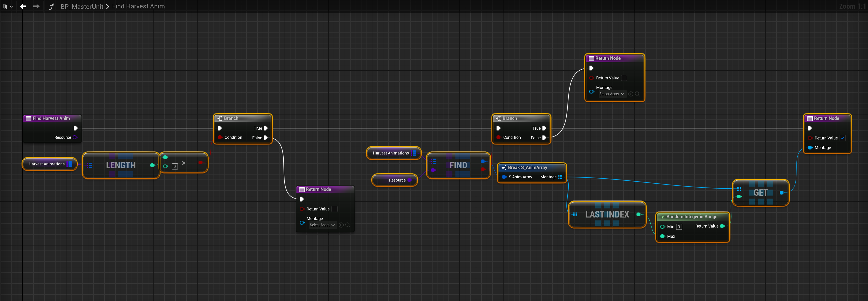Click exec input pin on rightmost Return Node

click(810, 128)
